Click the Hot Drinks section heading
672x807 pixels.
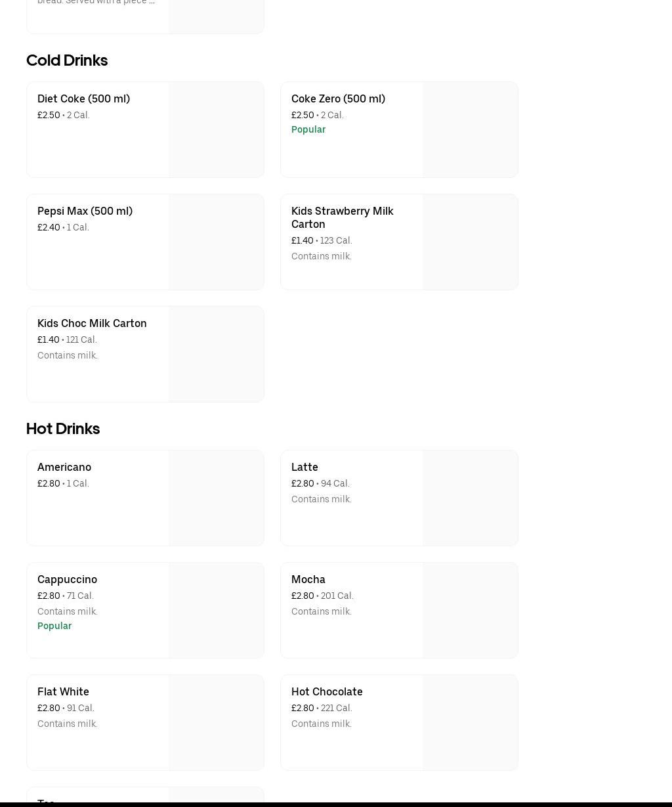pos(63,429)
